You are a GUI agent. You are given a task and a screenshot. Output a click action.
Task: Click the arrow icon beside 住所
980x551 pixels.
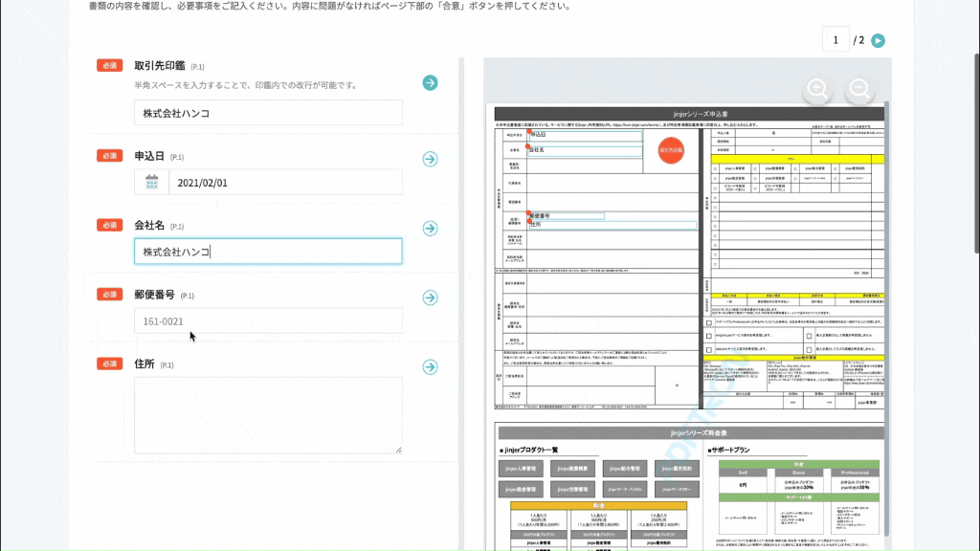(430, 366)
